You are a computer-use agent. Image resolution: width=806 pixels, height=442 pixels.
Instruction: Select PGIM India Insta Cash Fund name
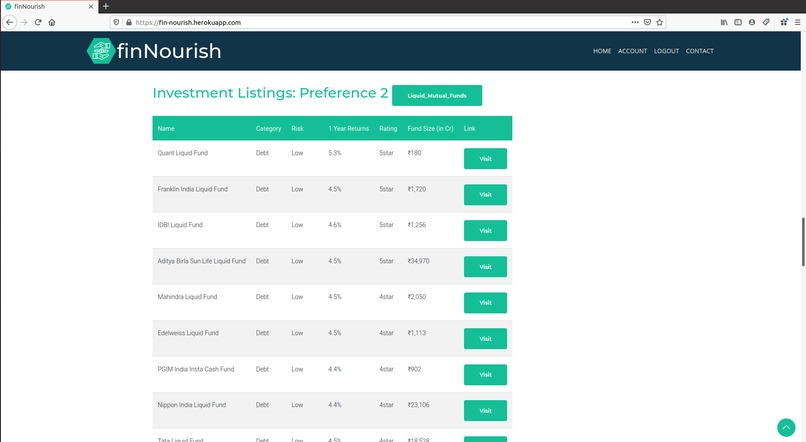[x=196, y=369]
